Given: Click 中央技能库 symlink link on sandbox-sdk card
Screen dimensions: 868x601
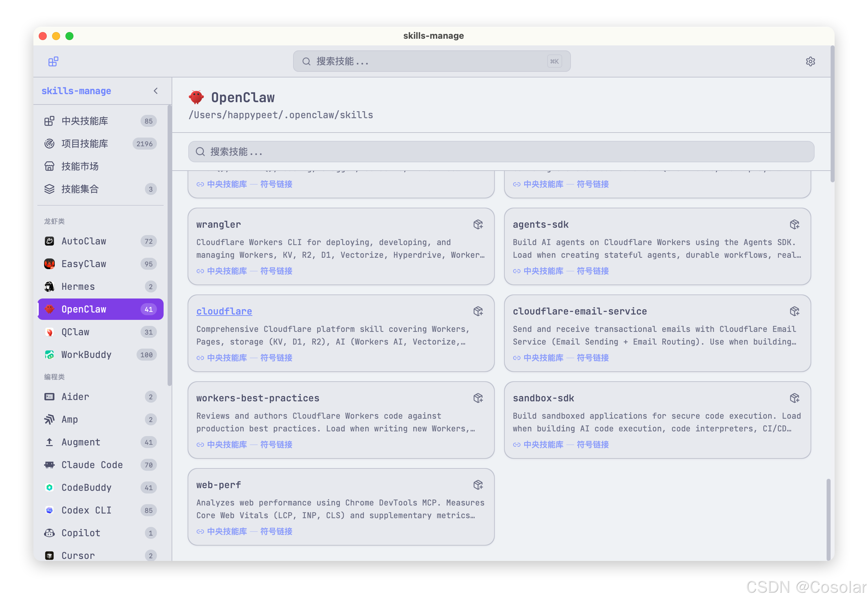Looking at the screenshot, I should click(561, 444).
